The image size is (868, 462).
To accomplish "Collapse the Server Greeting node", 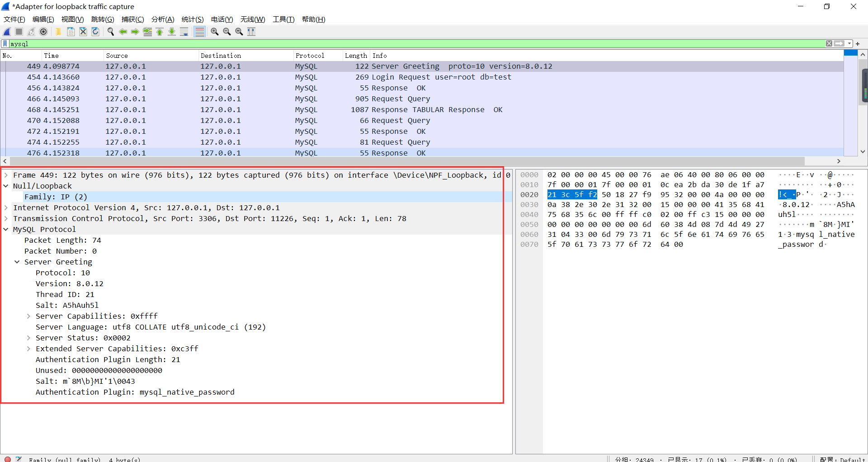I will [x=17, y=262].
